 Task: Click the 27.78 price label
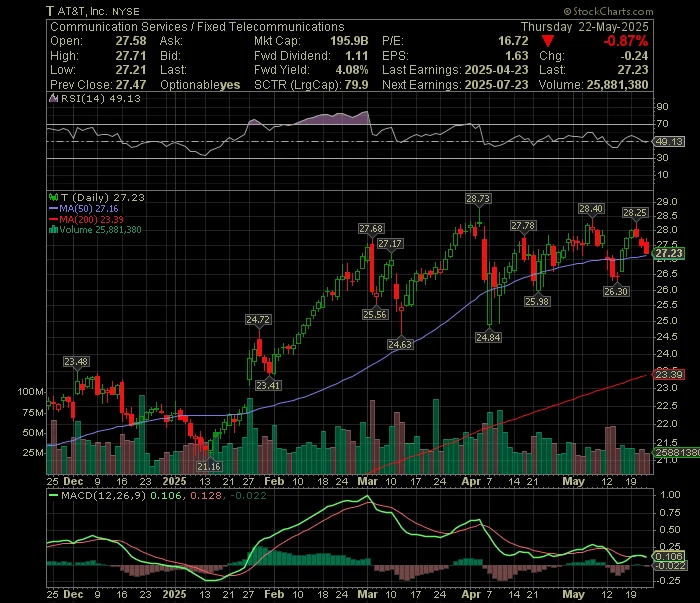click(x=523, y=226)
